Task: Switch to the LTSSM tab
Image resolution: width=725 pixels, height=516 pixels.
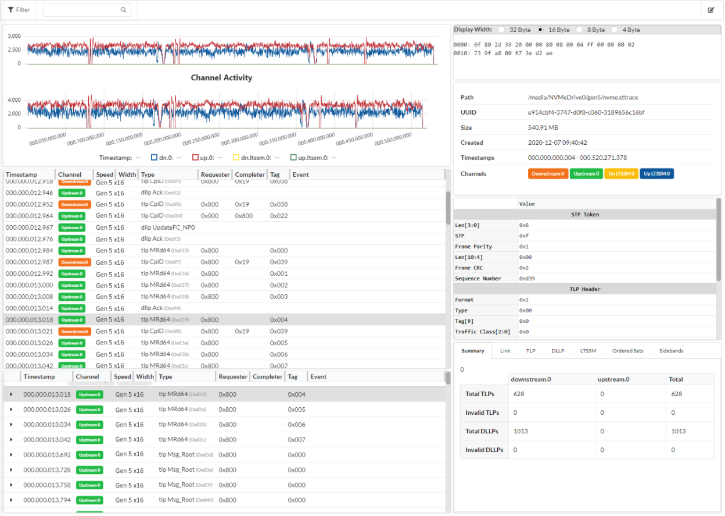Action: [x=588, y=351]
